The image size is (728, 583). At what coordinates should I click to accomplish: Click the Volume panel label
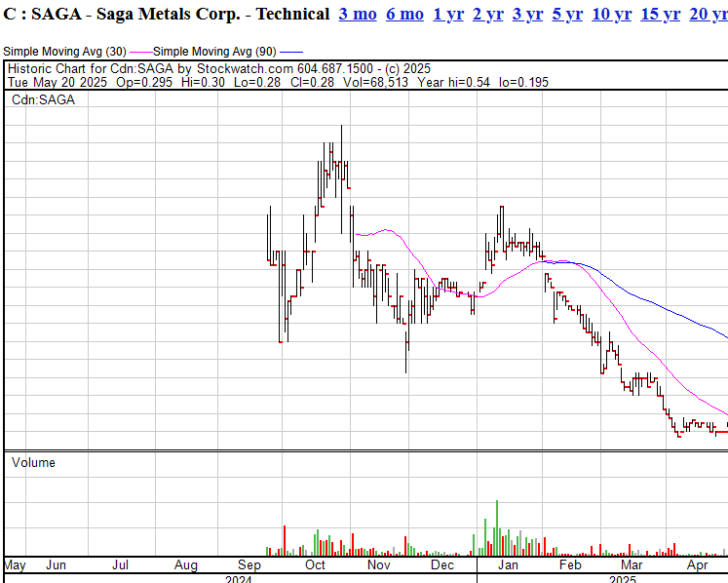33,463
